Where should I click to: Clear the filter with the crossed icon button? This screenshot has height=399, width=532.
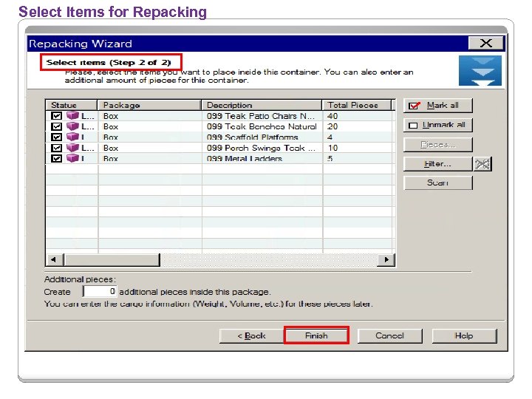482,164
